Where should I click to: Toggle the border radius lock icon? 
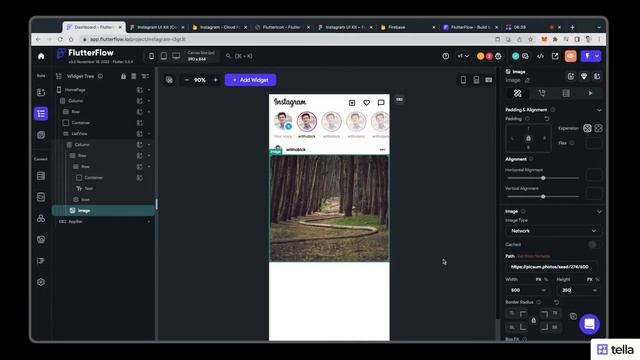pyautogui.click(x=533, y=320)
